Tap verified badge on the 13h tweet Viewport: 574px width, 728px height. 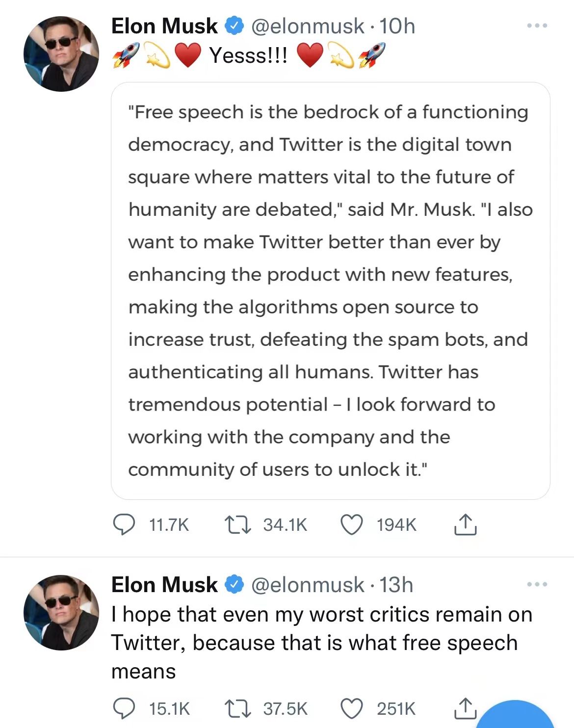point(235,585)
